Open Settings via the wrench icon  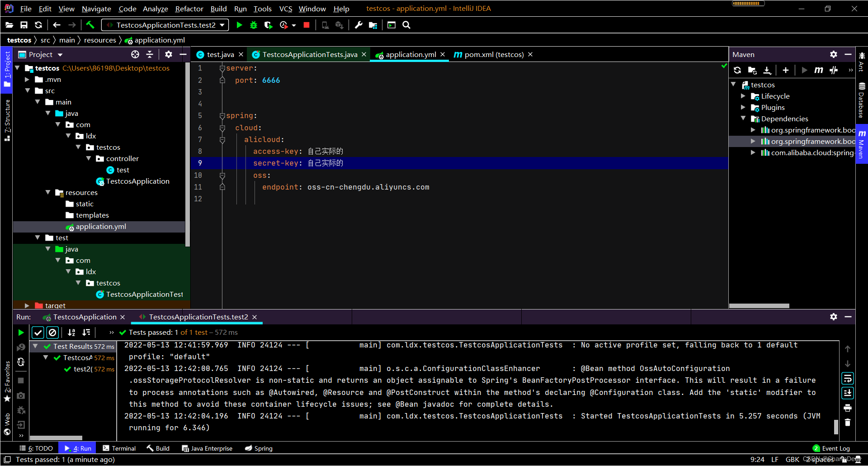[359, 25]
